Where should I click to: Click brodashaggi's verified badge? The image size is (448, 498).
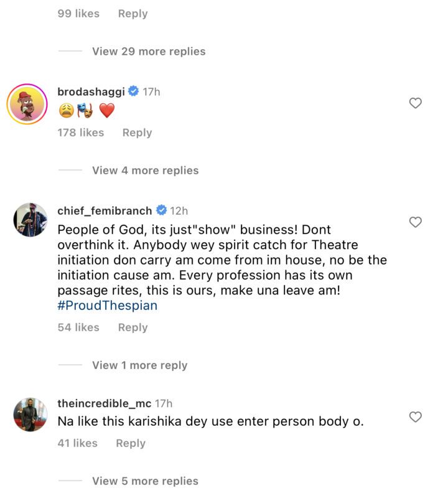[x=134, y=92]
